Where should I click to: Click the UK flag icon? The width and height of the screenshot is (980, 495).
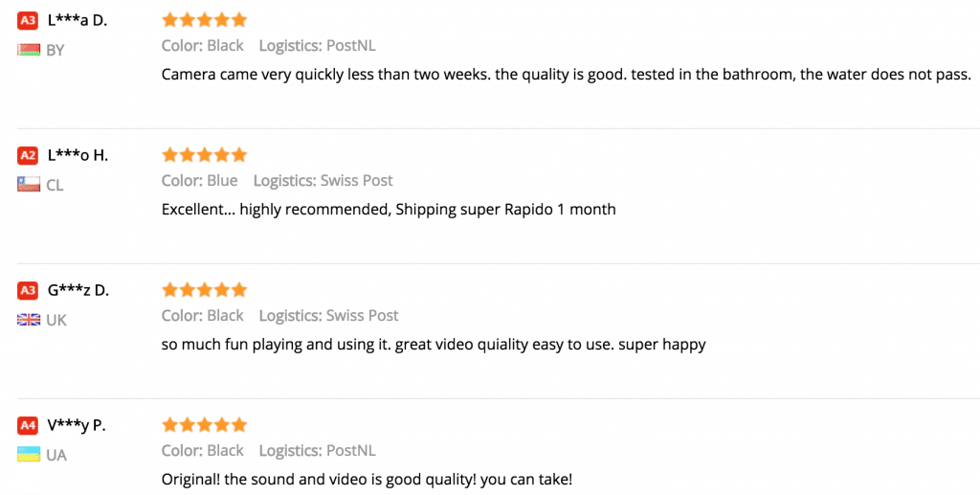point(29,320)
